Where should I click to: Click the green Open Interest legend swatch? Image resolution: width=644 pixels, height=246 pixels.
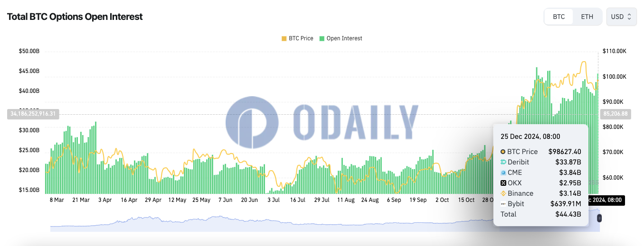(x=322, y=38)
